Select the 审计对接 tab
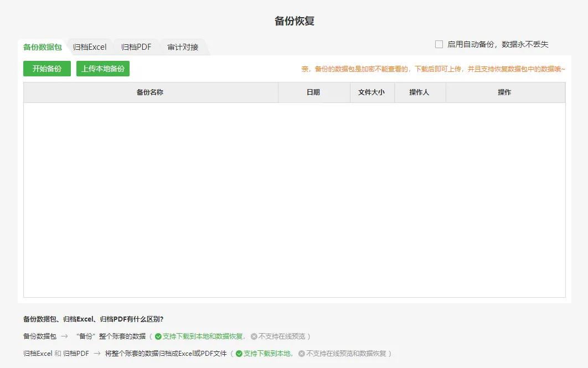Screen dimensions: 588x368 click(182, 46)
